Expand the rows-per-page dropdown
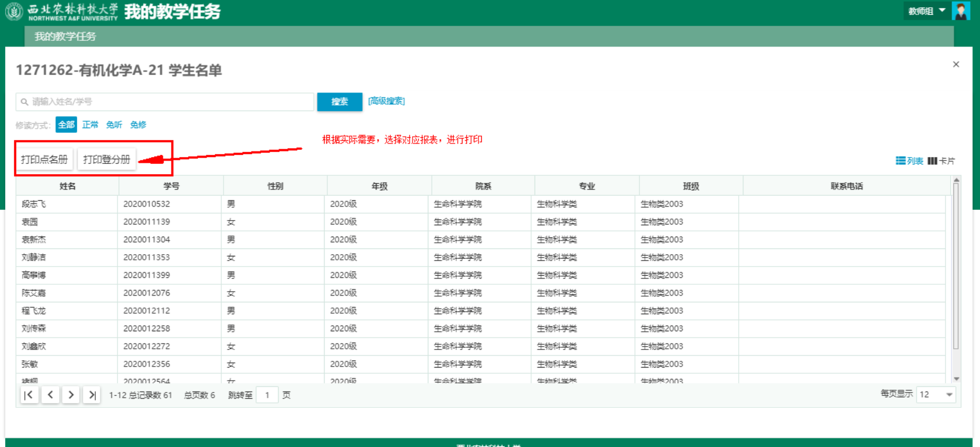Image resolution: width=980 pixels, height=447 pixels. pyautogui.click(x=936, y=395)
